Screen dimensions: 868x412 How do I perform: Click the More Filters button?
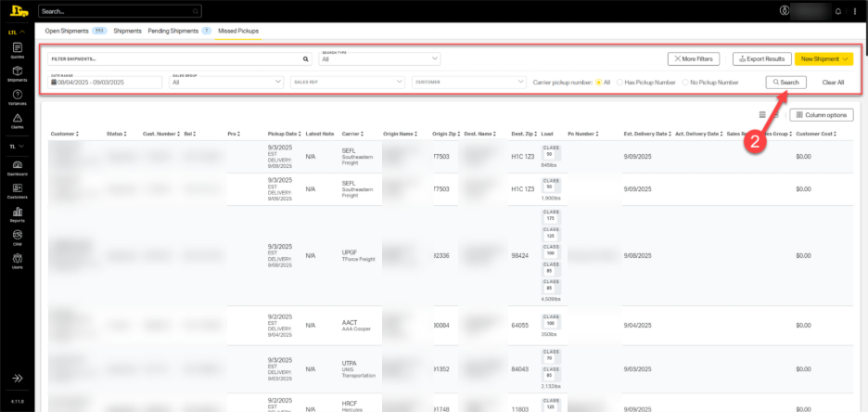coord(694,58)
